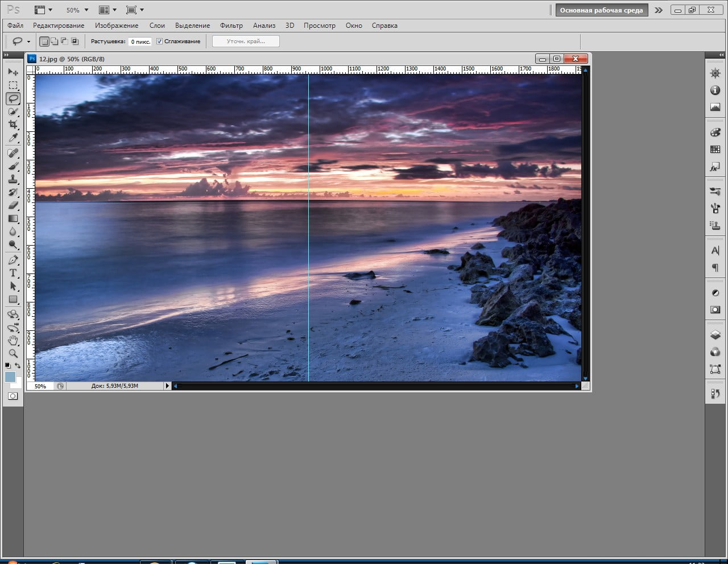Click the Основная рабочая среда workspace button
The height and width of the screenshot is (564, 728).
tap(601, 10)
